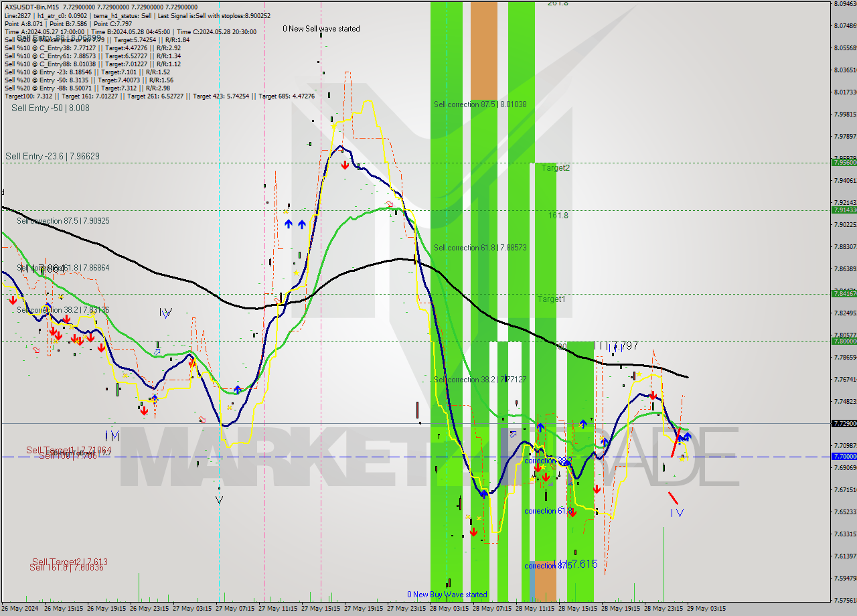Click the '27 May 03:15' time axis label

pyautogui.click(x=191, y=609)
